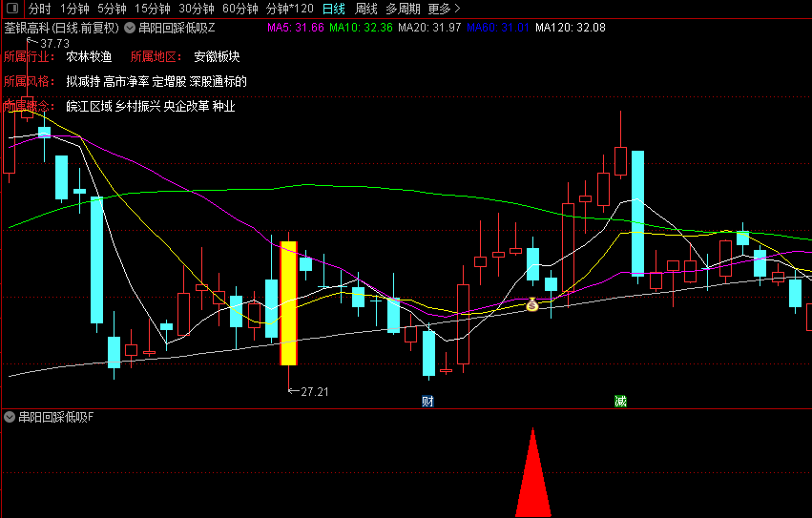Image resolution: width=812 pixels, height=518 pixels.
Task: Expand the 串阳回踩低吸F sub-indicator dropdown arrow
Action: tap(10, 417)
